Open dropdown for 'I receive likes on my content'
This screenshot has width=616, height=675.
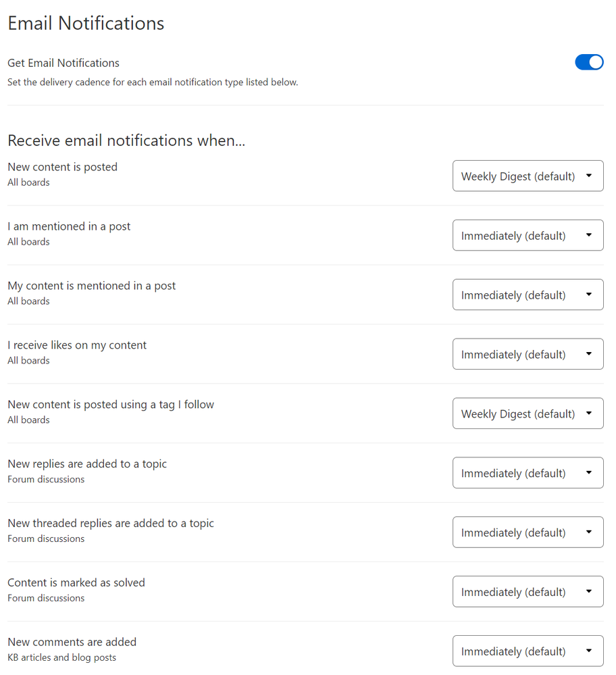pyautogui.click(x=528, y=355)
